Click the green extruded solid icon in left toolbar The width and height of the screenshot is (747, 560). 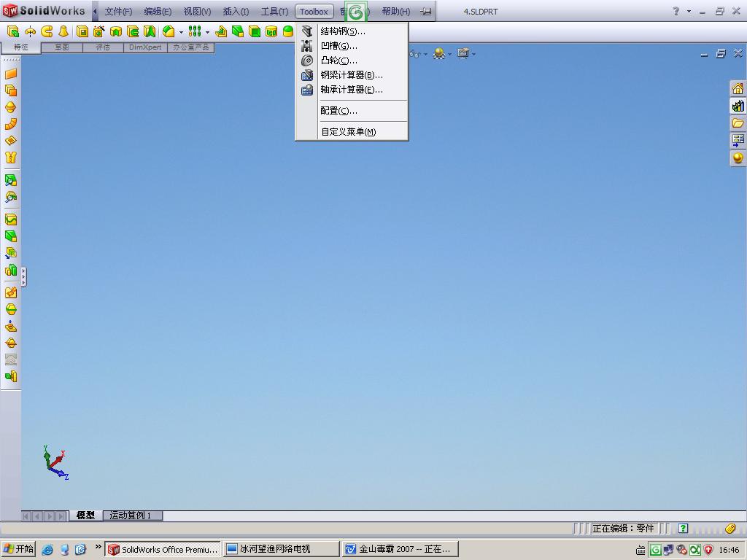11,236
